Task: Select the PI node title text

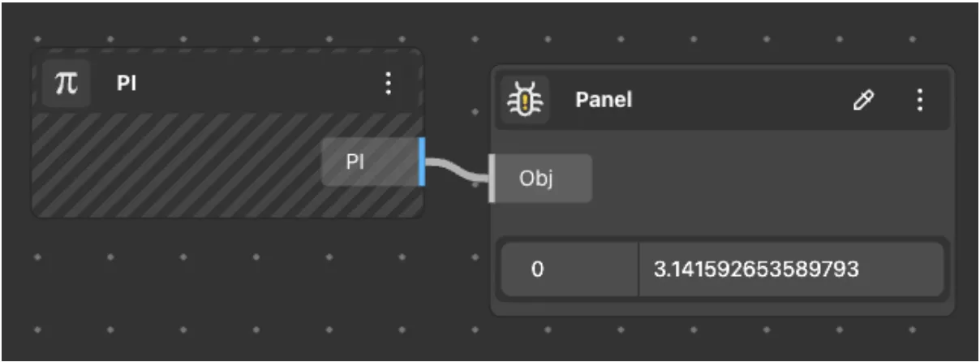Action: (x=126, y=84)
